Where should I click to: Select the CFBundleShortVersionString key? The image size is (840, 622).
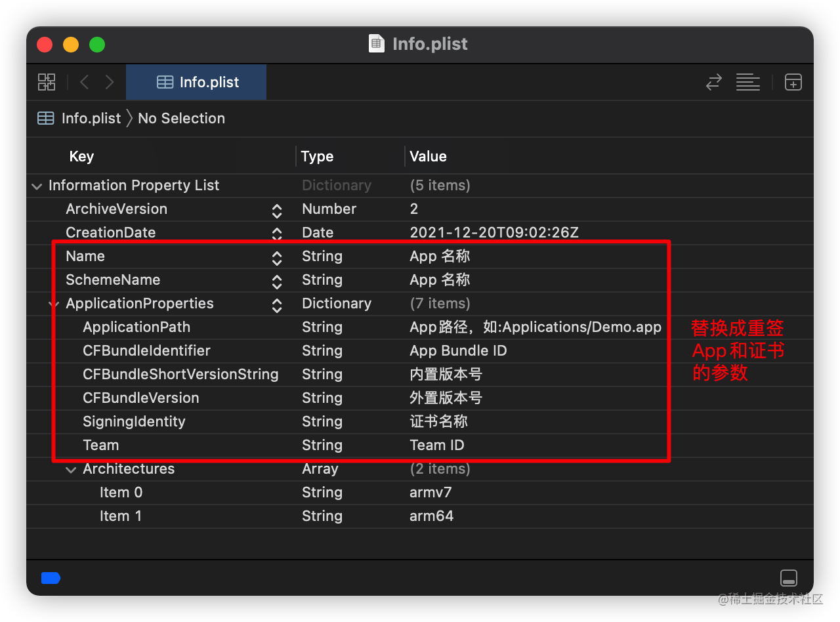tap(180, 374)
